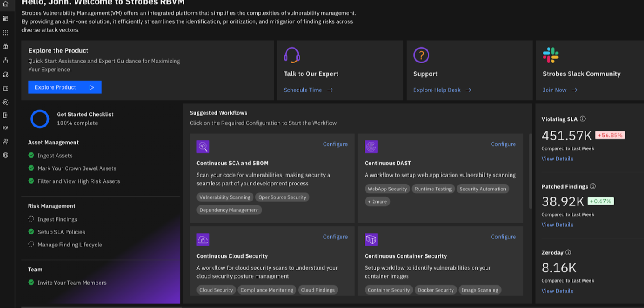This screenshot has height=308, width=644.
Task: Click the 451.57K Violating SLA value
Action: pos(567,136)
